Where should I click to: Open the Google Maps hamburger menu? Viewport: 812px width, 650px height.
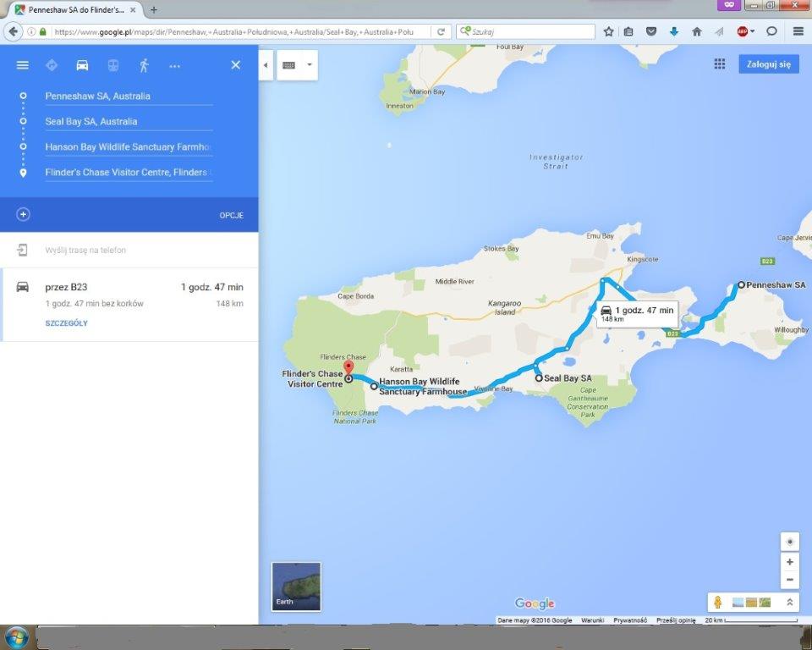(x=22, y=65)
